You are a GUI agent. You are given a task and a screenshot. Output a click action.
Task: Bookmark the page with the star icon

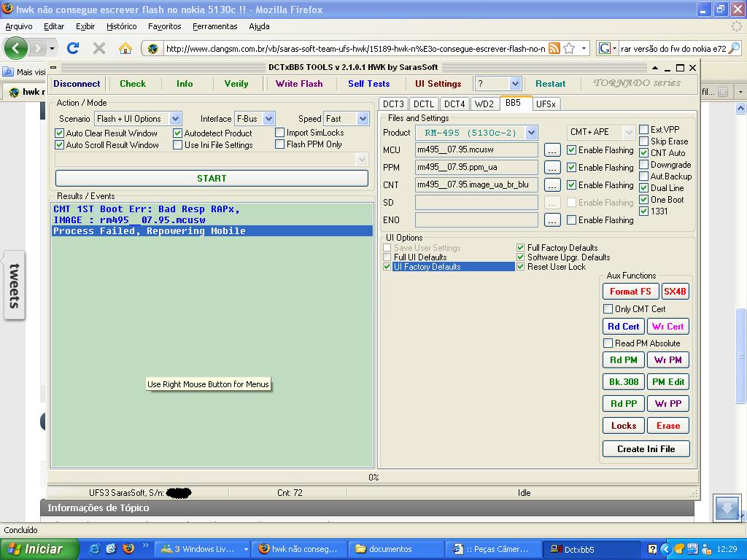tap(569, 48)
